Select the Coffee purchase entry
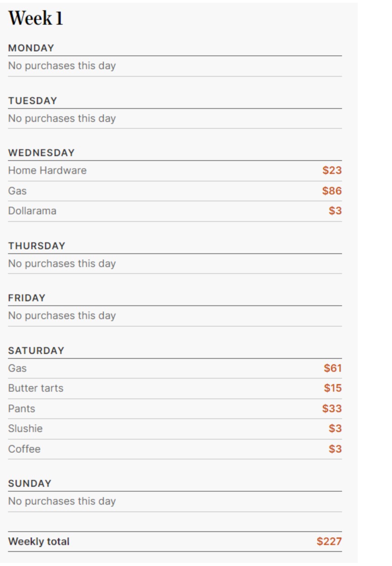The image size is (392, 566). [x=24, y=449]
